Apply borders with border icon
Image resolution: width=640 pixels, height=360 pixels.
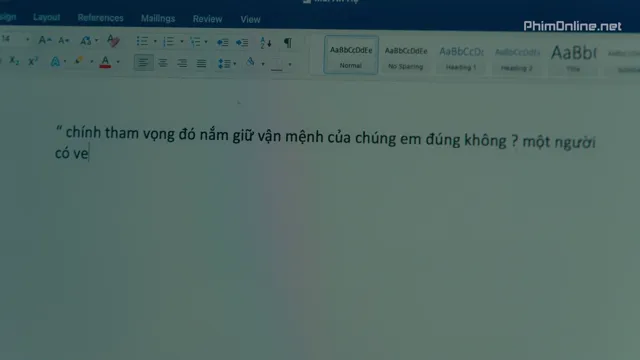tap(277, 64)
